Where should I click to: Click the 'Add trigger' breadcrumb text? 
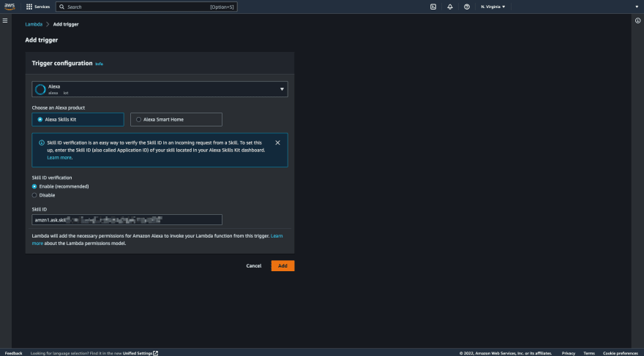pyautogui.click(x=66, y=24)
